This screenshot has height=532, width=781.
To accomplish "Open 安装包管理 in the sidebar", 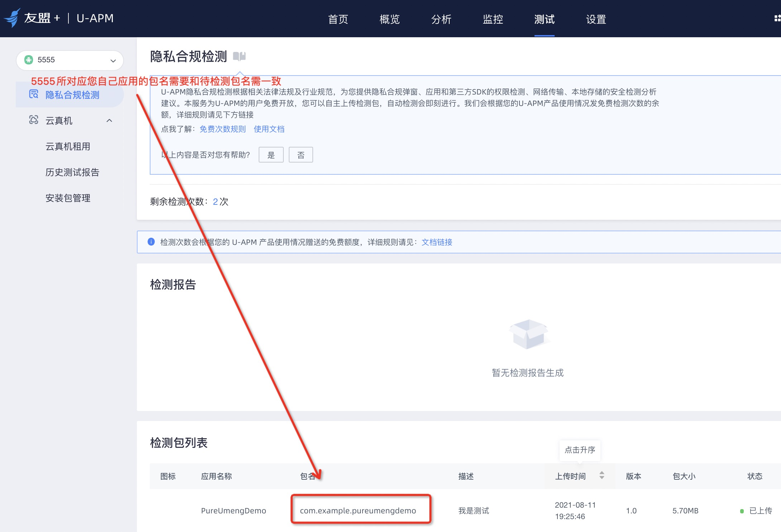I will 68,198.
